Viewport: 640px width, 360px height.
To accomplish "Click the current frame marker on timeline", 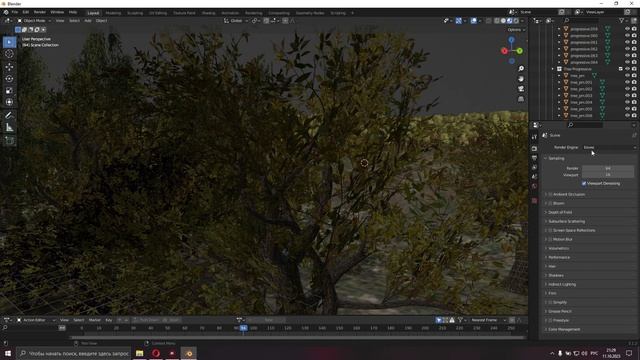I will click(243, 328).
